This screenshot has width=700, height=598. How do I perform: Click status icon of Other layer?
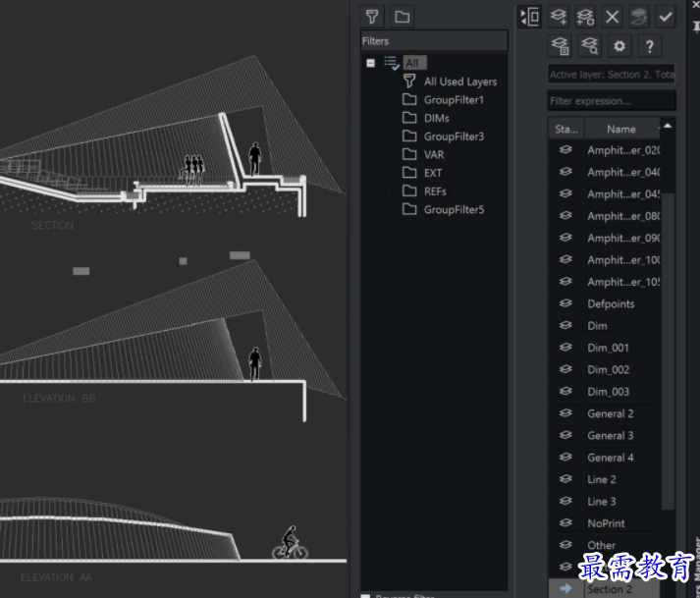pos(565,544)
